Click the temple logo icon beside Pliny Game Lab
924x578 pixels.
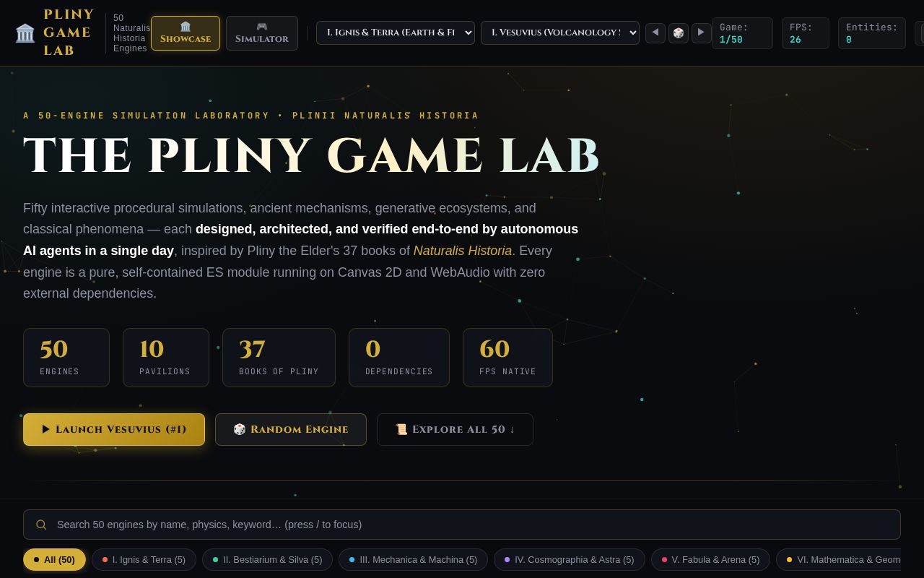coord(25,33)
